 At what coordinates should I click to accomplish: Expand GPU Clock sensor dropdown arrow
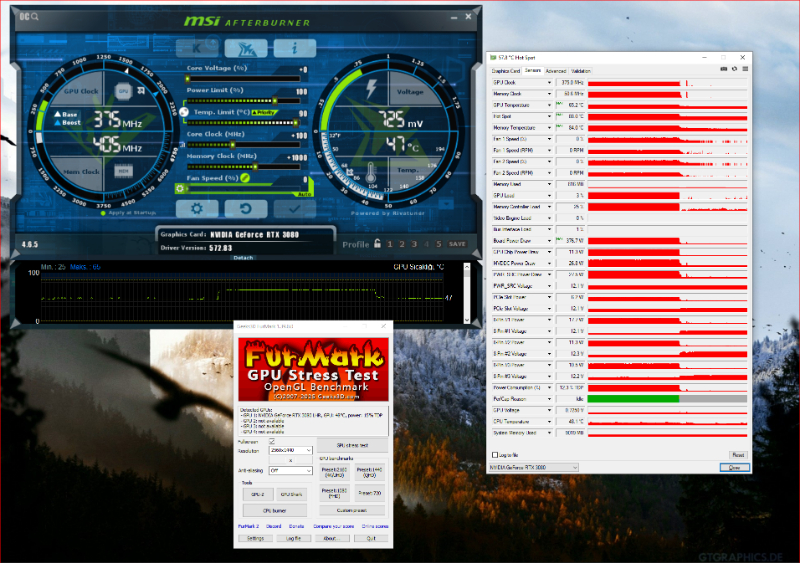click(x=549, y=83)
